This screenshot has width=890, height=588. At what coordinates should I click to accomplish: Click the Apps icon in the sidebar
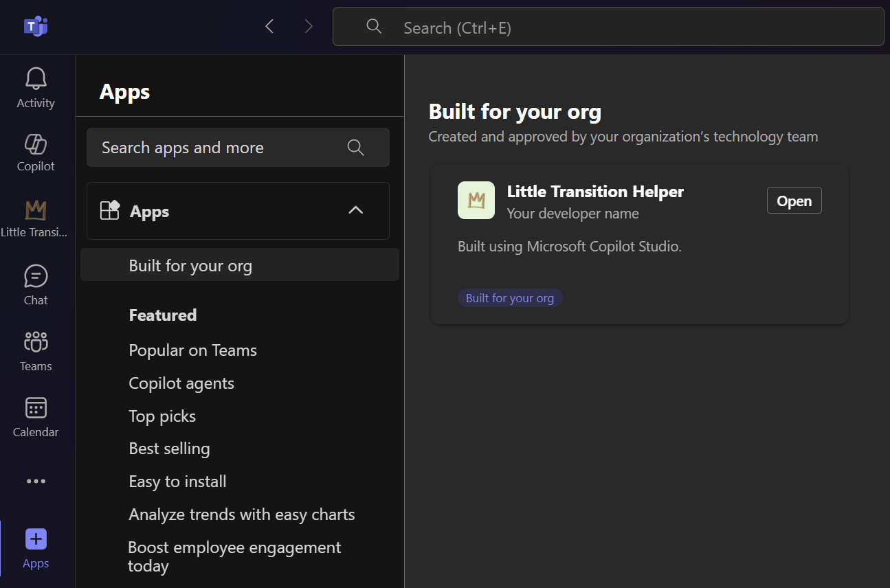point(35,547)
